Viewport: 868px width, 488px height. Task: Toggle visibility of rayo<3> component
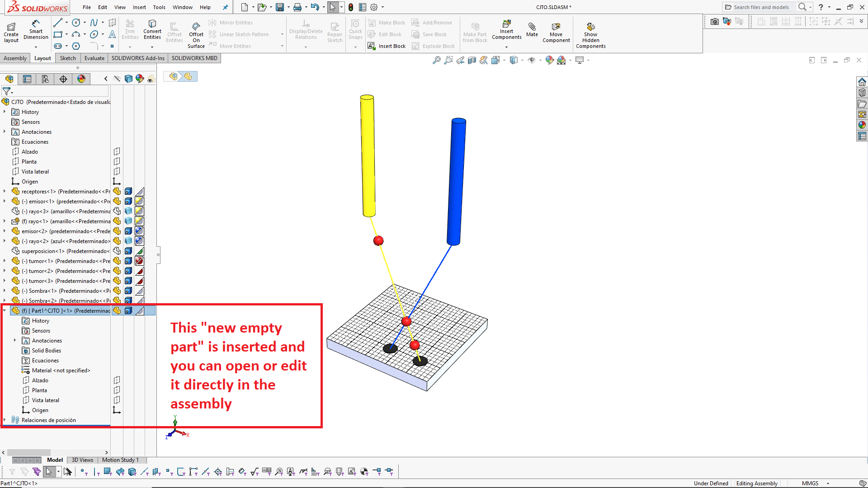pos(117,211)
